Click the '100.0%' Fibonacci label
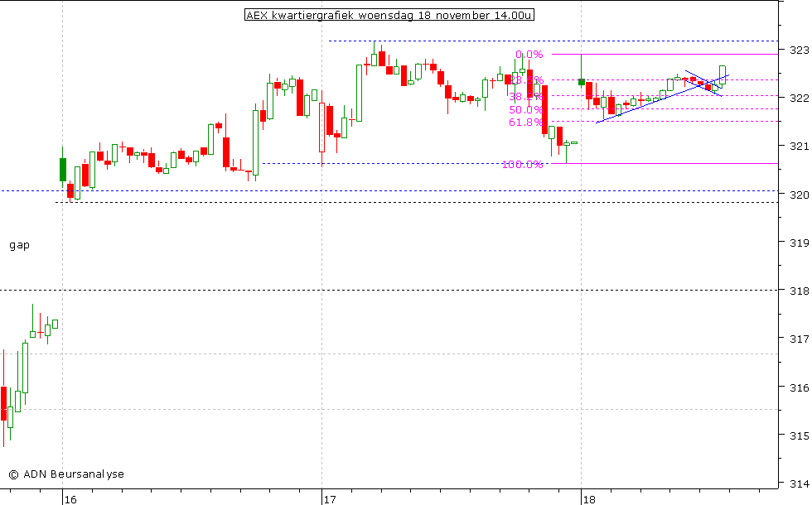Viewport: 812px width, 505px height. point(523,165)
